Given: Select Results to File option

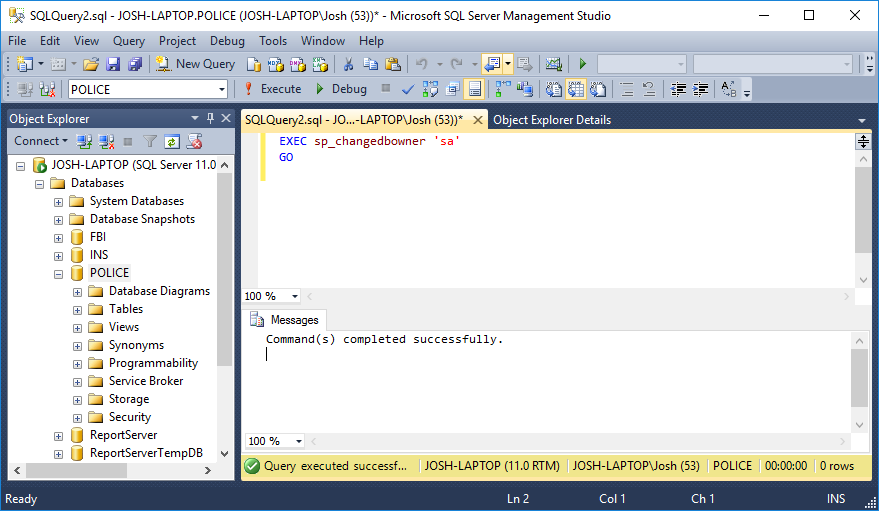Looking at the screenshot, I should point(598,89).
